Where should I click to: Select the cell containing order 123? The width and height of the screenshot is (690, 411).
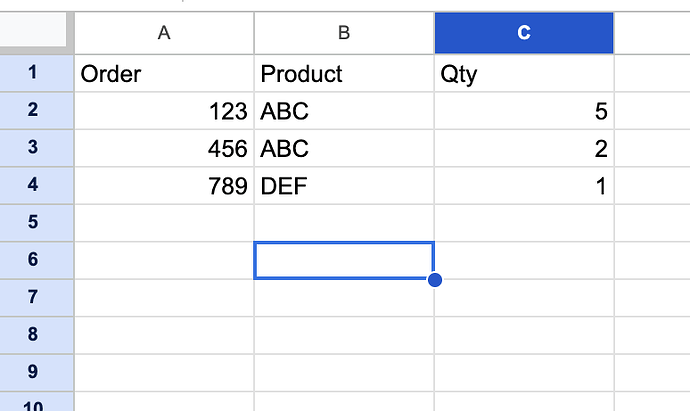[164, 111]
